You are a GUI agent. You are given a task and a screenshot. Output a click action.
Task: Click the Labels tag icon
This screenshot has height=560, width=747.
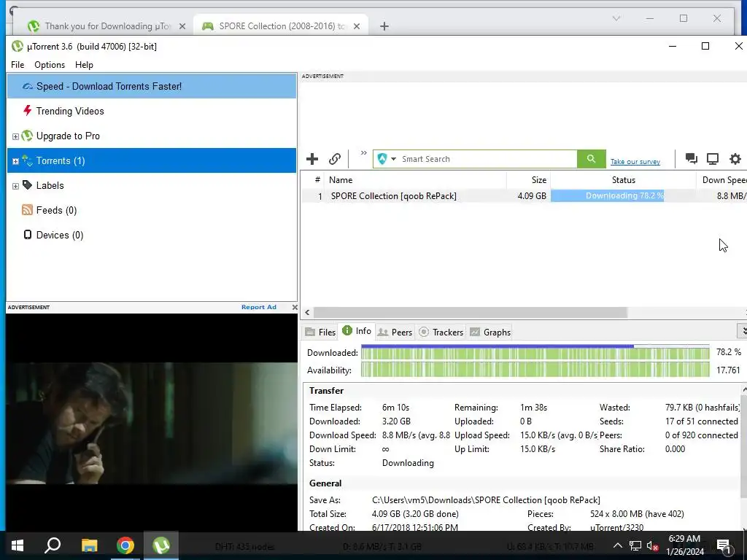(x=27, y=184)
